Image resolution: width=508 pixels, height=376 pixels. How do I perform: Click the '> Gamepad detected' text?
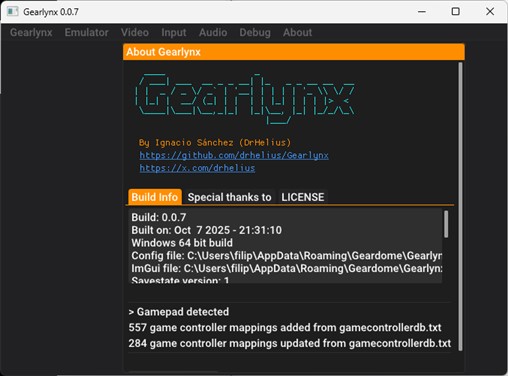click(179, 312)
